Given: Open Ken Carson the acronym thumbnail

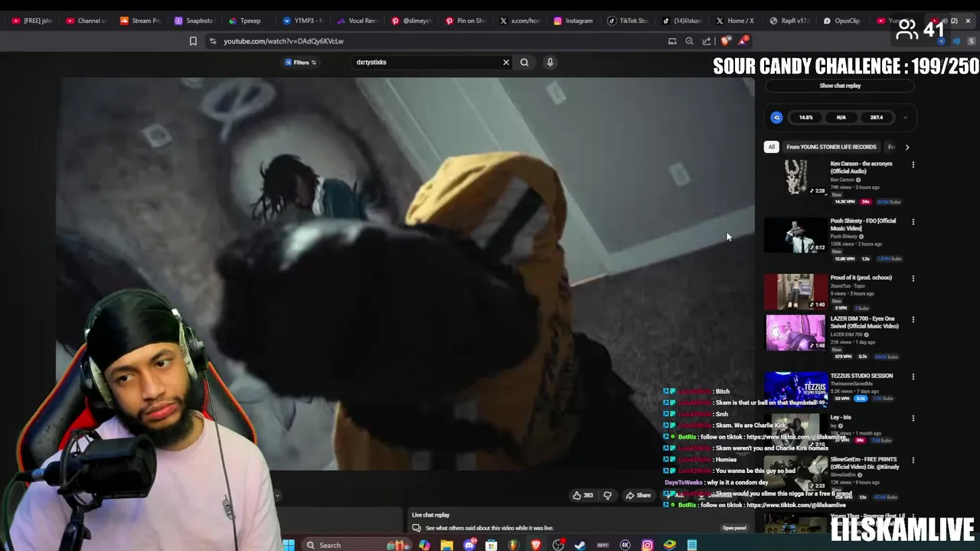Looking at the screenshot, I should tap(795, 178).
